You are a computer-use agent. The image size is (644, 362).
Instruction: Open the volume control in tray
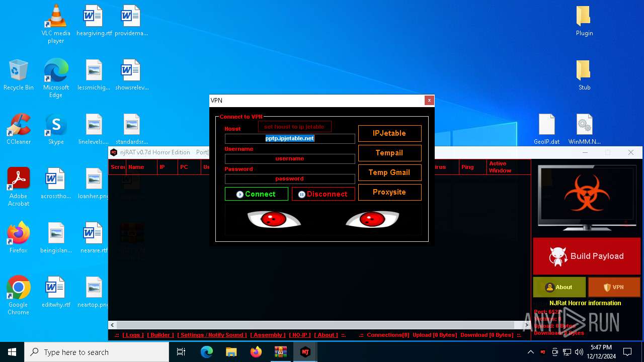pyautogui.click(x=579, y=352)
